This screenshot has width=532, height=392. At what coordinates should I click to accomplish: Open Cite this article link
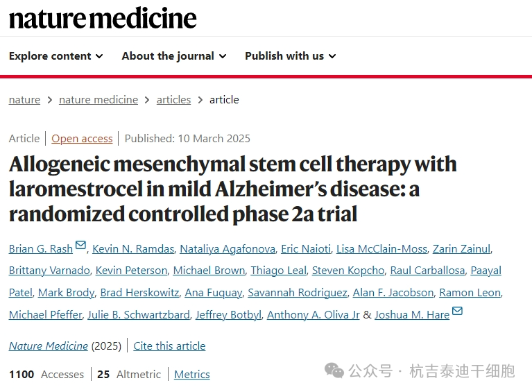click(x=169, y=346)
